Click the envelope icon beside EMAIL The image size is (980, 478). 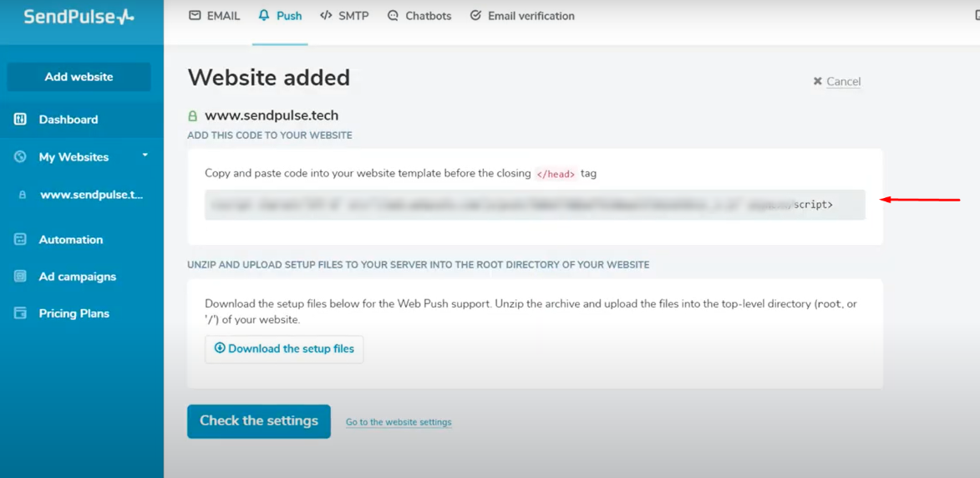[x=195, y=16]
